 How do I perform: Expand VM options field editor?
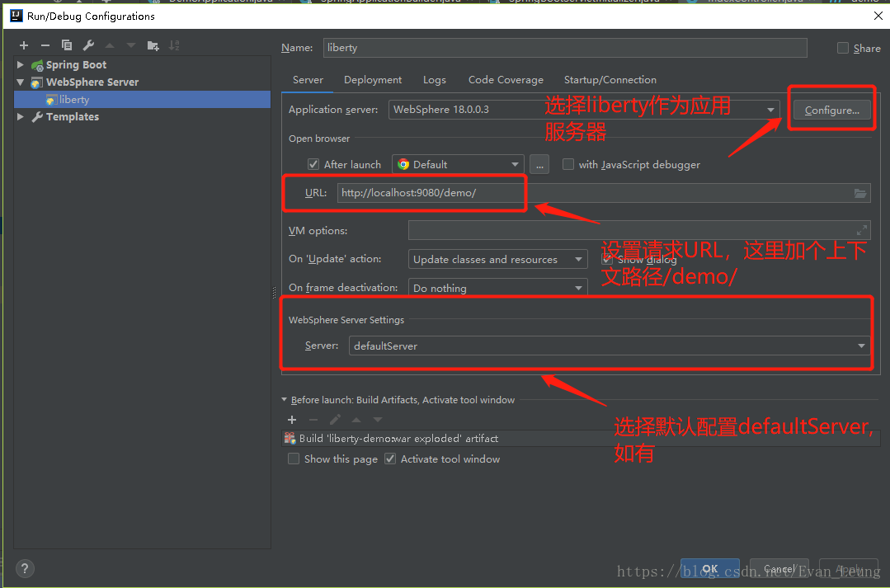(862, 230)
